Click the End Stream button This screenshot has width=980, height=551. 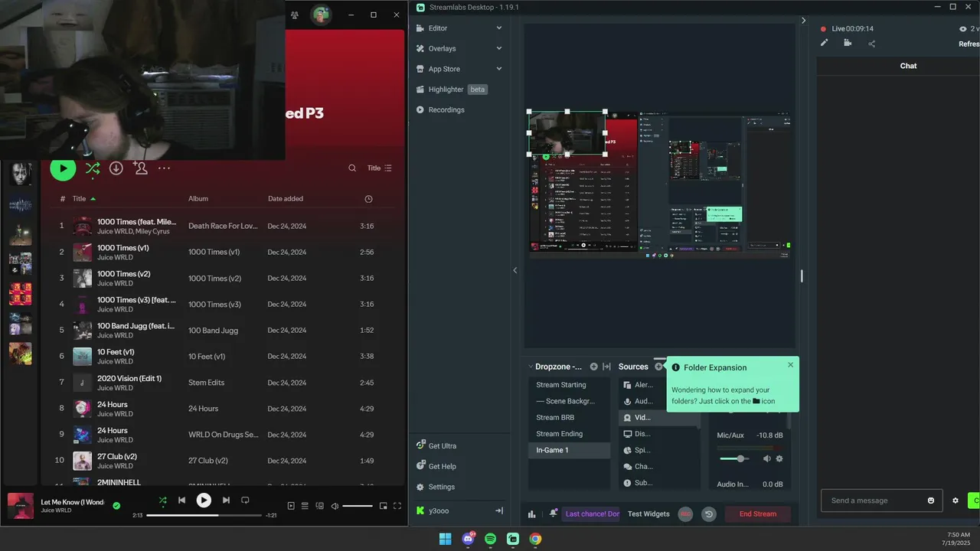pos(758,514)
